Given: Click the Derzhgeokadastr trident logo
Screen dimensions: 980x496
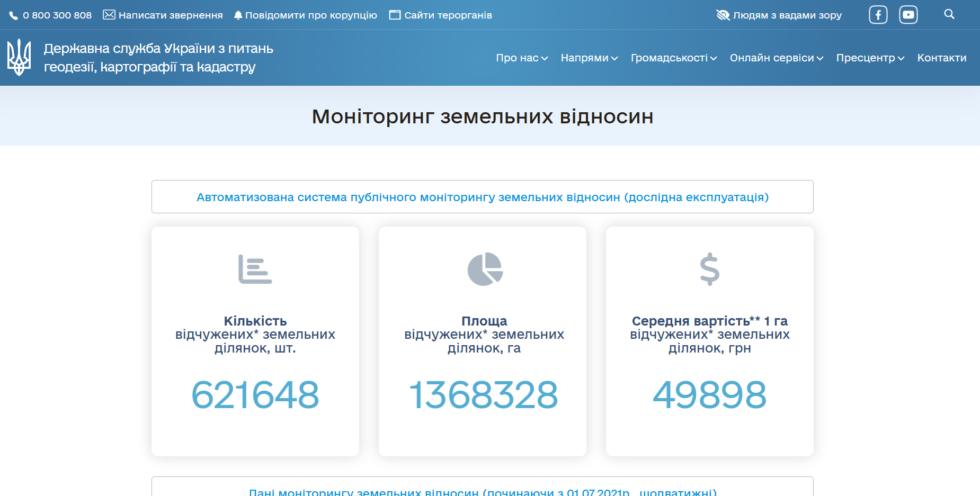Looking at the screenshot, I should [x=19, y=56].
